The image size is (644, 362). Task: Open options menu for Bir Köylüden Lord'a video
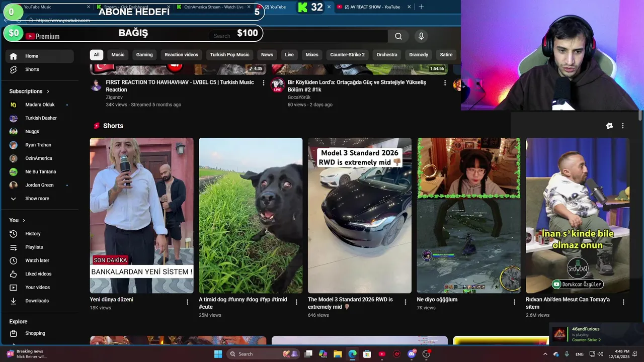[x=445, y=83]
